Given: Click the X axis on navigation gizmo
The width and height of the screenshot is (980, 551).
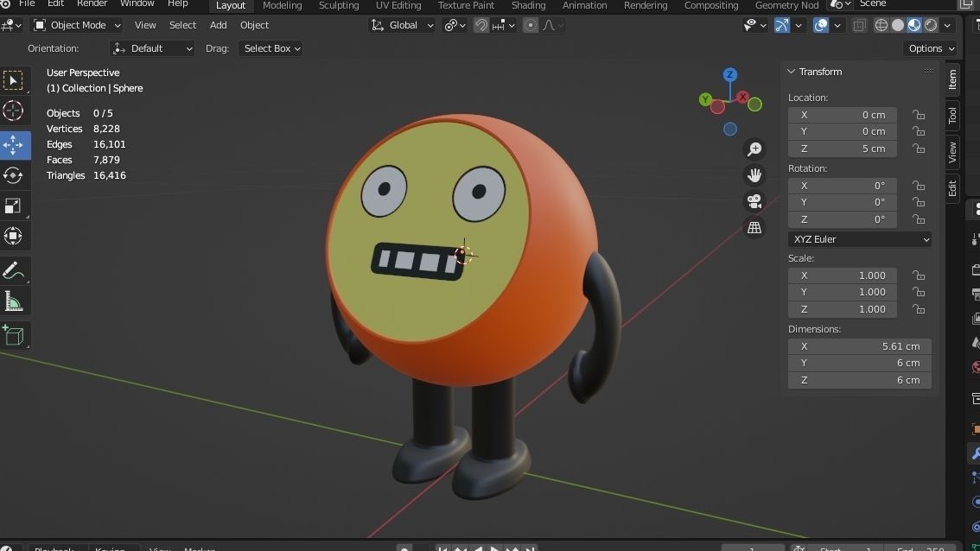Looking at the screenshot, I should (x=742, y=97).
